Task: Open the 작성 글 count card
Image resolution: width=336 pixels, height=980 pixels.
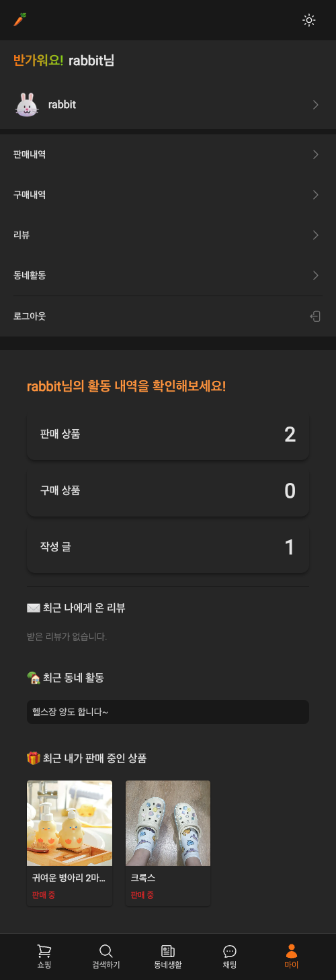Action: click(x=168, y=547)
